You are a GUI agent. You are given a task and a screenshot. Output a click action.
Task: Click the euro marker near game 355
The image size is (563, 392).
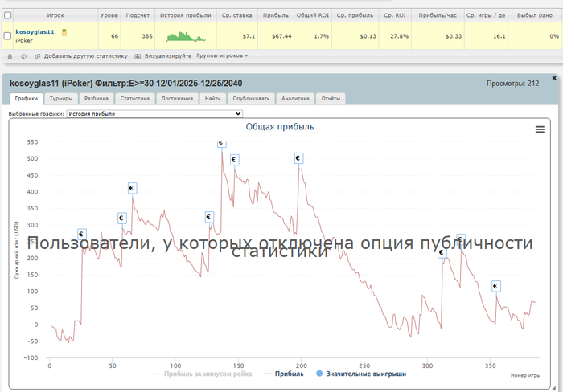coord(496,286)
